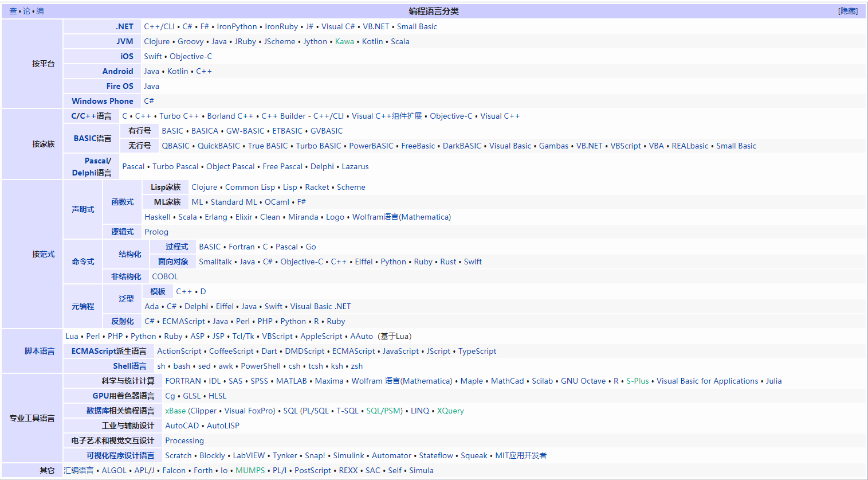
Task: Open the OCaml link
Action: [277, 202]
